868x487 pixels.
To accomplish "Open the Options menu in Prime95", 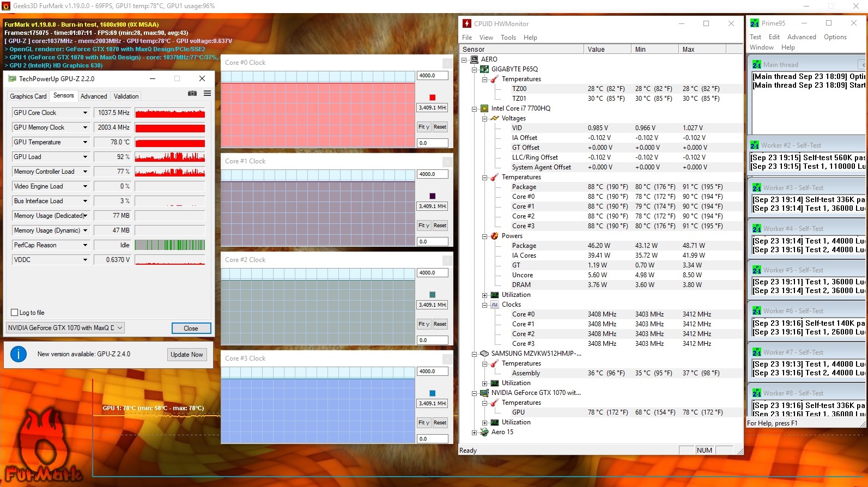I will coord(835,37).
